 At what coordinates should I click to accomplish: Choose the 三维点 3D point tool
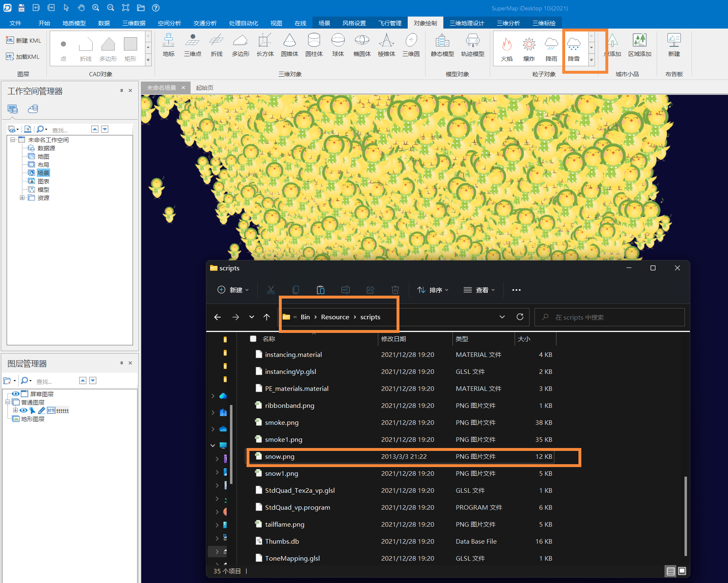[193, 46]
